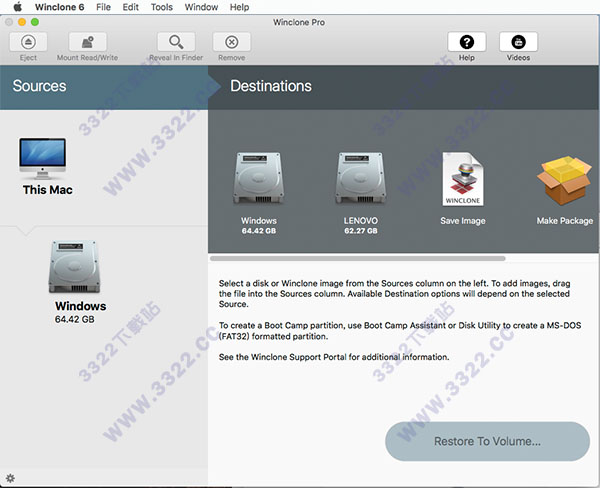Screen dimensions: 600x488
Task: Open the Videos toolbar icon
Action: click(x=518, y=42)
